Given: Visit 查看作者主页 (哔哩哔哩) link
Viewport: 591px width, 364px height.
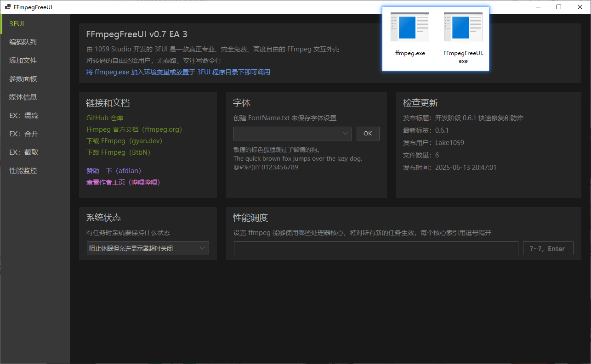Looking at the screenshot, I should coord(123,182).
